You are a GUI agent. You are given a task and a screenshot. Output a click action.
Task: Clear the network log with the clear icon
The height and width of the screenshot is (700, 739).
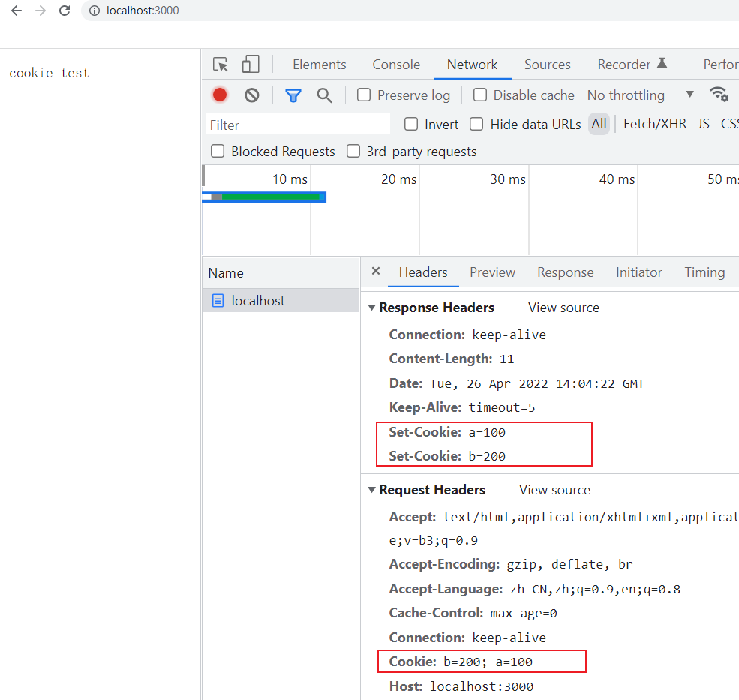tap(251, 95)
